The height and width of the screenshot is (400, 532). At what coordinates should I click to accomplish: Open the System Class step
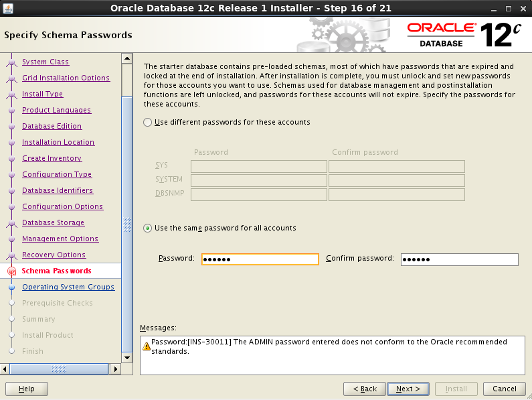tap(46, 62)
